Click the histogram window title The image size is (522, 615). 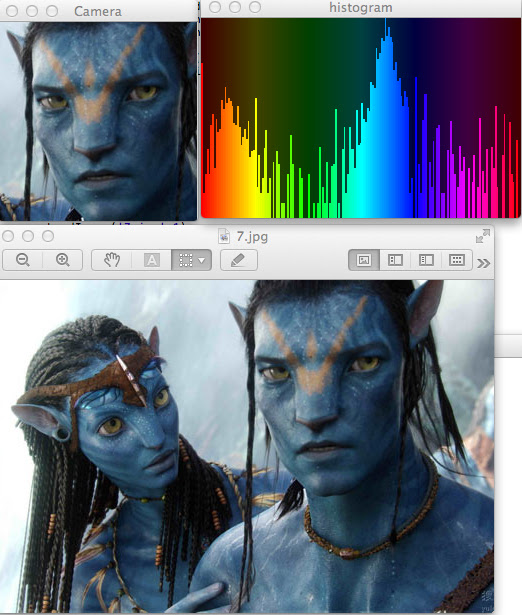(x=360, y=7)
